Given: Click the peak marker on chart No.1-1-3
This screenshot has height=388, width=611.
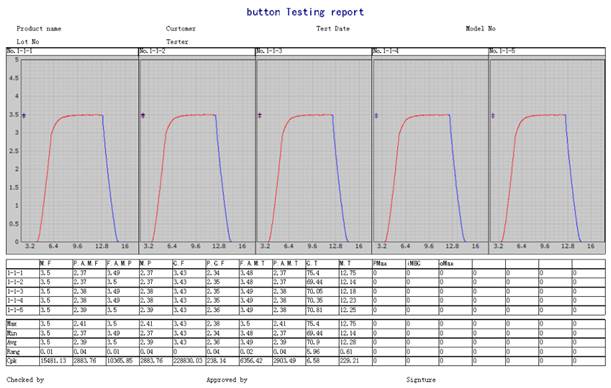Looking at the screenshot, I should [x=260, y=116].
